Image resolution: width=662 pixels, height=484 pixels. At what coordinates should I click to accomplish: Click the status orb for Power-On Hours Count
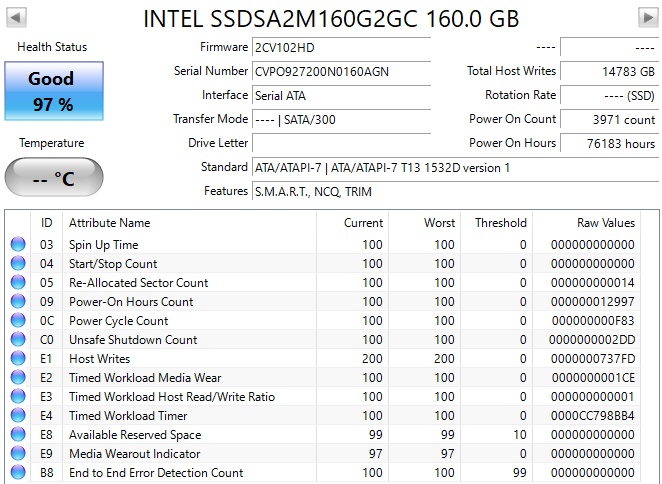18,302
